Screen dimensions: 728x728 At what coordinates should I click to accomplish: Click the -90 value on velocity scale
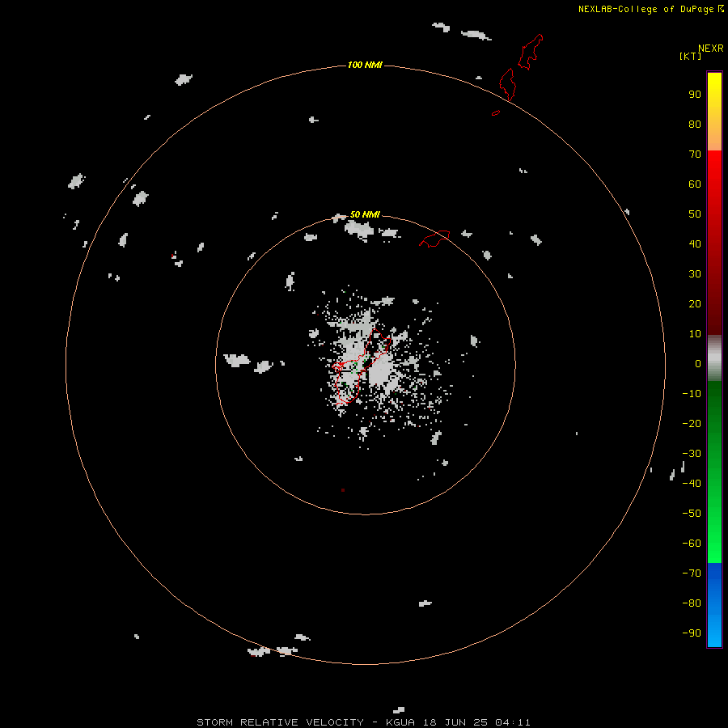(x=692, y=633)
